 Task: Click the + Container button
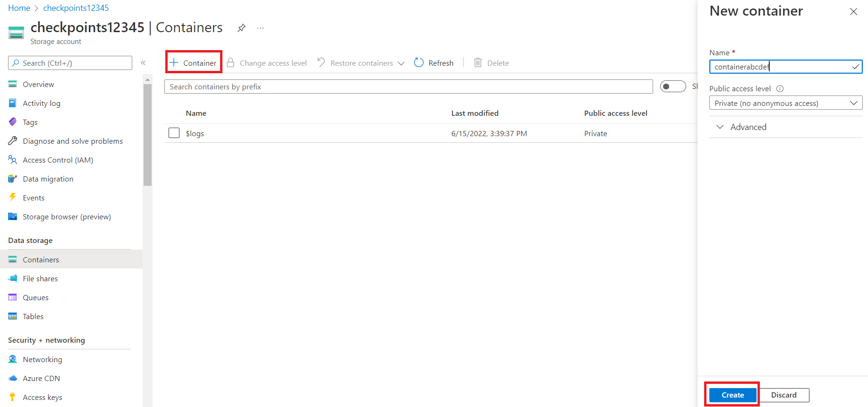194,62
